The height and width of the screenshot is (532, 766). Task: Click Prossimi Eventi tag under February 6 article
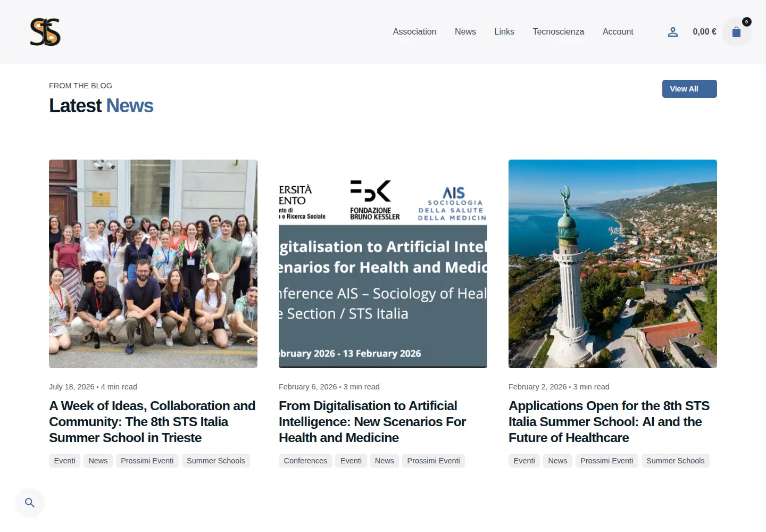[434, 461]
